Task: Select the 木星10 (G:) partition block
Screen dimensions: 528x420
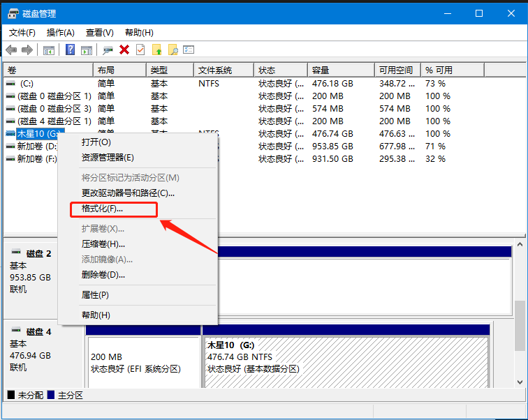Action: (x=346, y=357)
